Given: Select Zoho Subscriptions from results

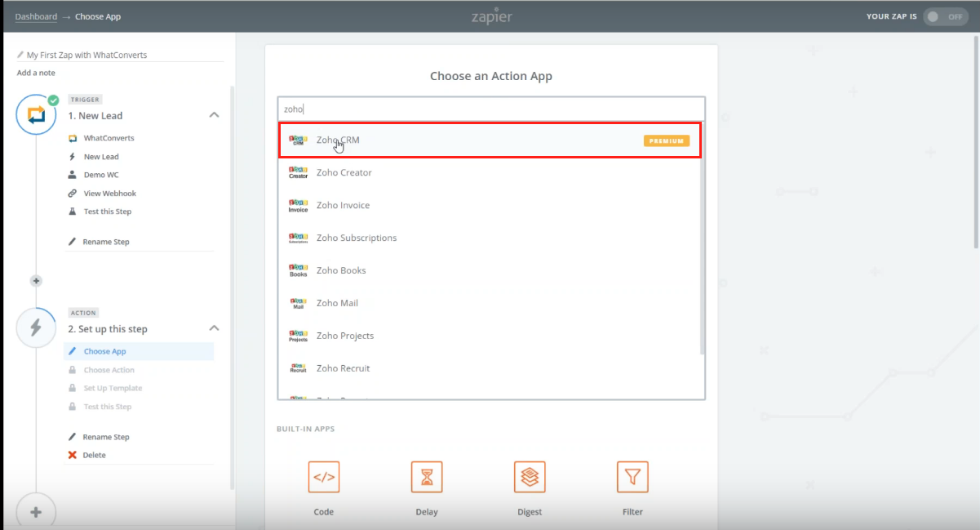Looking at the screenshot, I should point(490,238).
